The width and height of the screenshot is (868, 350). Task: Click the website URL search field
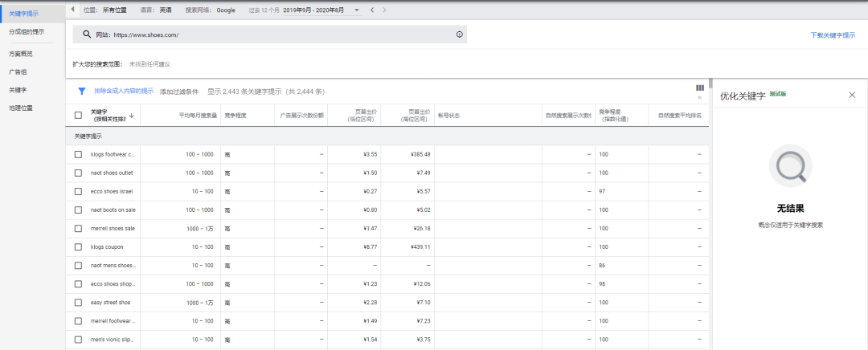pos(269,35)
